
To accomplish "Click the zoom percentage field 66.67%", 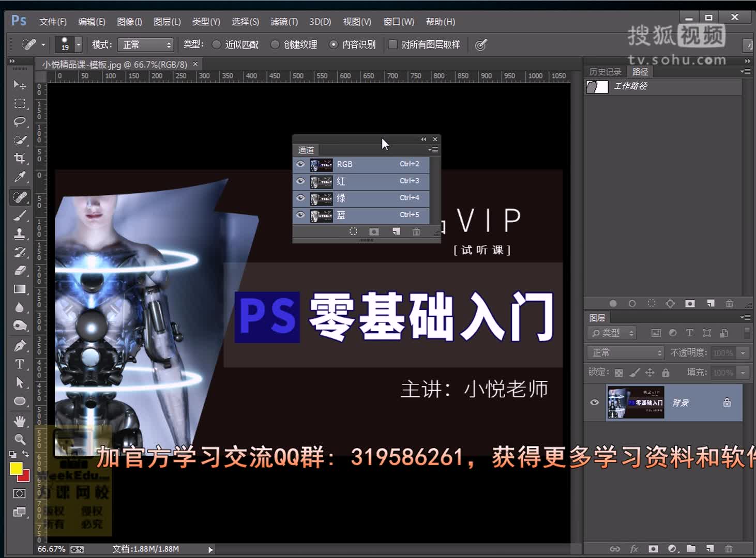I will [51, 549].
